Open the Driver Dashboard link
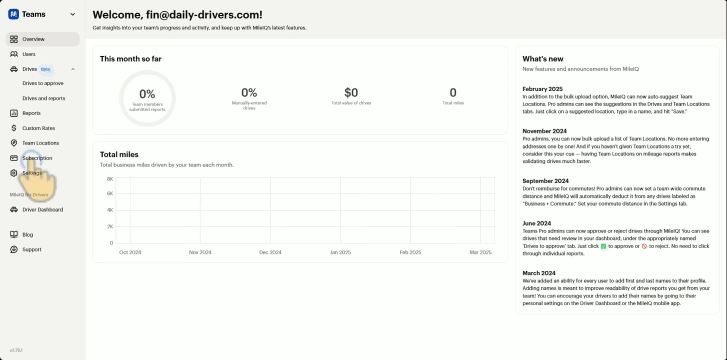727x360 pixels. coord(43,210)
